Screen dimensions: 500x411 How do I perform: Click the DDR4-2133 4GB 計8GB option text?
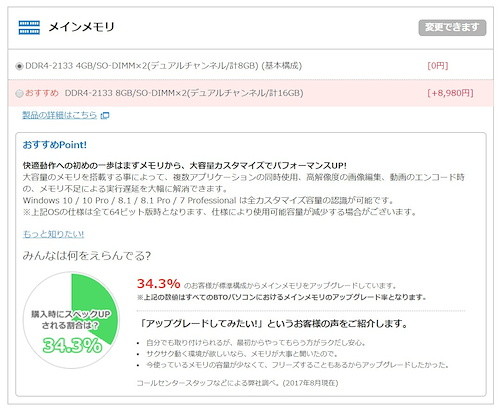(163, 66)
